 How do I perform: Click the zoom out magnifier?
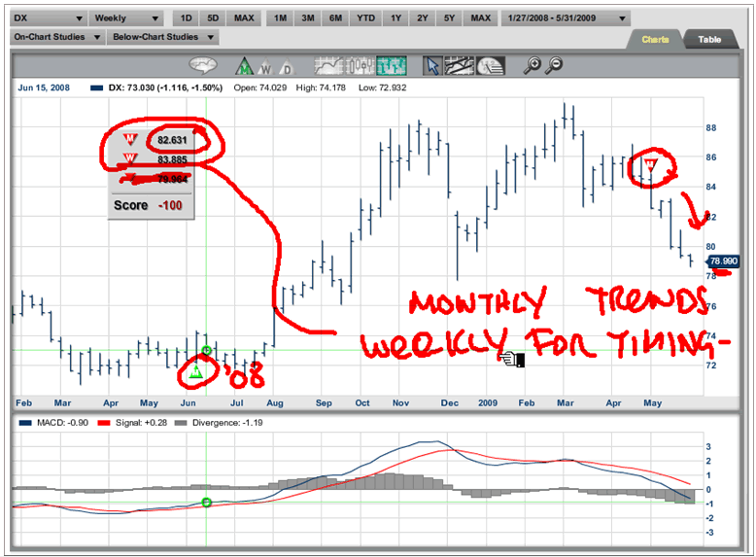(555, 66)
